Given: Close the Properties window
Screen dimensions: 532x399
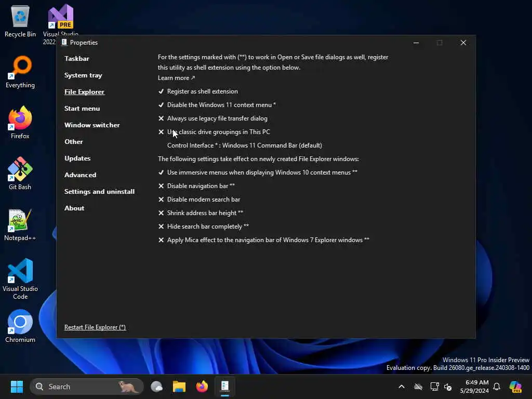Looking at the screenshot, I should click(463, 43).
